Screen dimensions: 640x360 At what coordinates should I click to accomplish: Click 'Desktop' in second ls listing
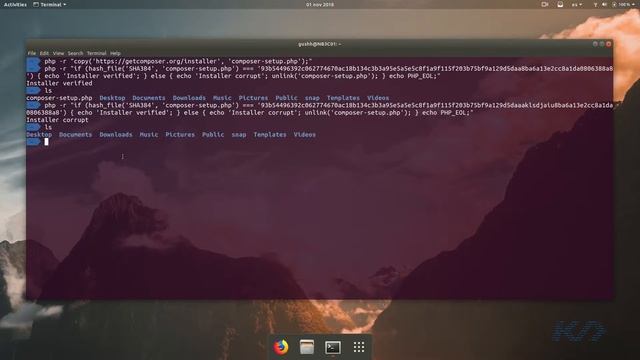coord(39,135)
